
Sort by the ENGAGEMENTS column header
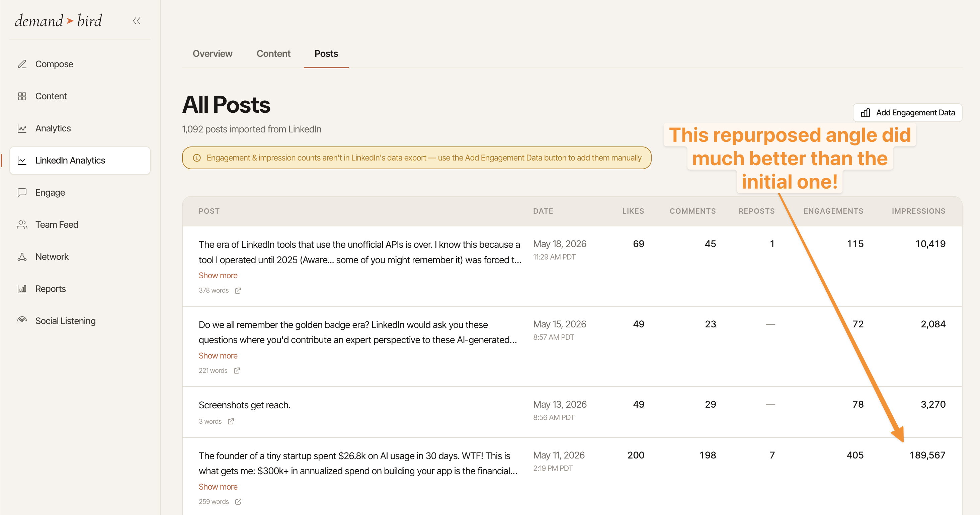[833, 211]
